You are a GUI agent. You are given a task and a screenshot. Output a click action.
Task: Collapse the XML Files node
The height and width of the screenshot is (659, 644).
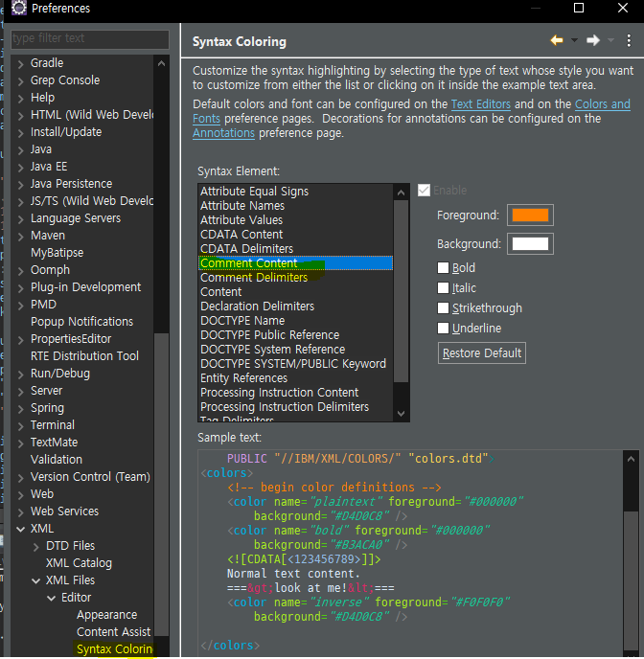[36, 580]
